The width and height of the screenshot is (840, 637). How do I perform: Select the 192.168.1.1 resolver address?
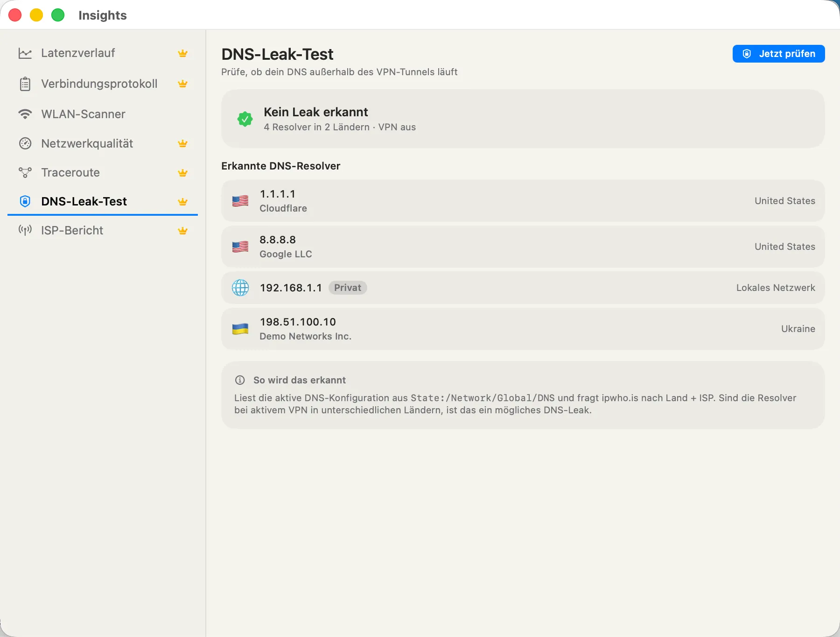[x=291, y=288]
